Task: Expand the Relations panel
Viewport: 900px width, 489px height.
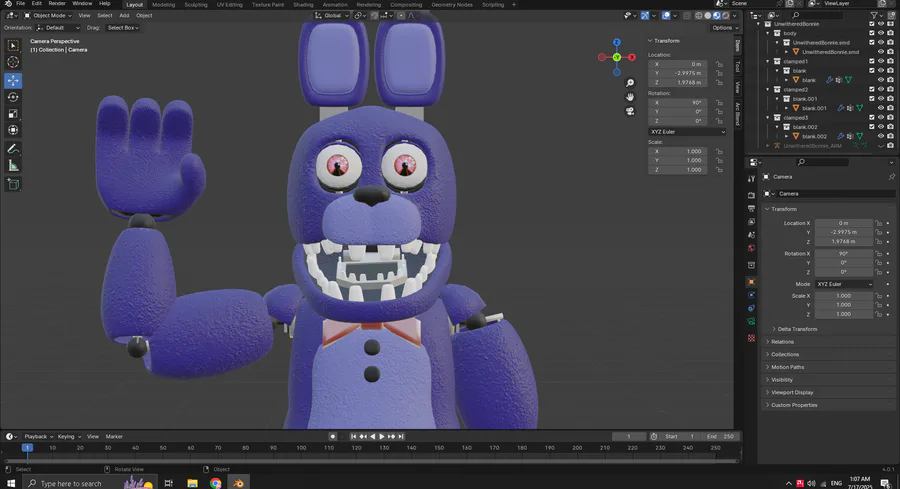Action: 782,342
